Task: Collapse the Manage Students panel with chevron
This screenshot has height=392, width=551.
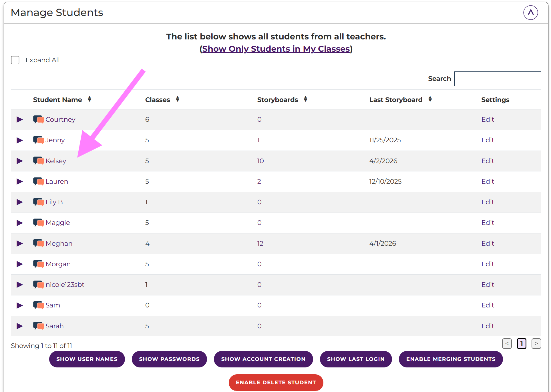Action: (x=530, y=13)
